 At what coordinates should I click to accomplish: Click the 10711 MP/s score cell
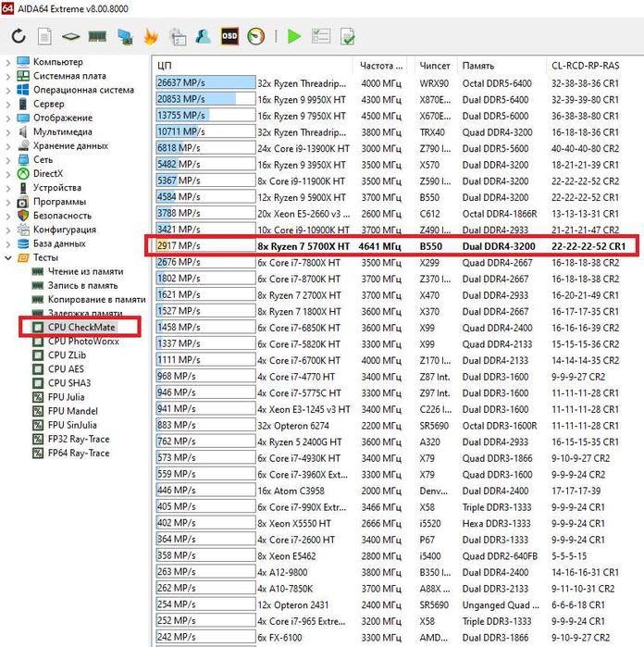[205, 131]
